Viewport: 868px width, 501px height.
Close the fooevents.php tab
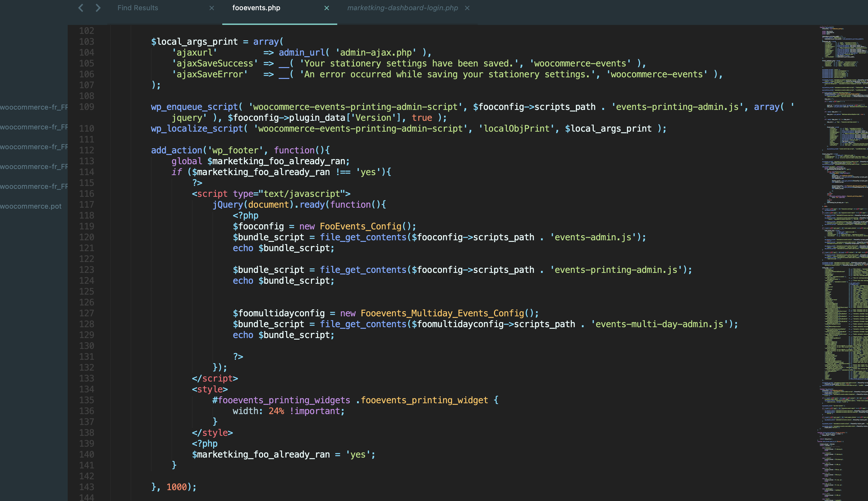click(327, 8)
